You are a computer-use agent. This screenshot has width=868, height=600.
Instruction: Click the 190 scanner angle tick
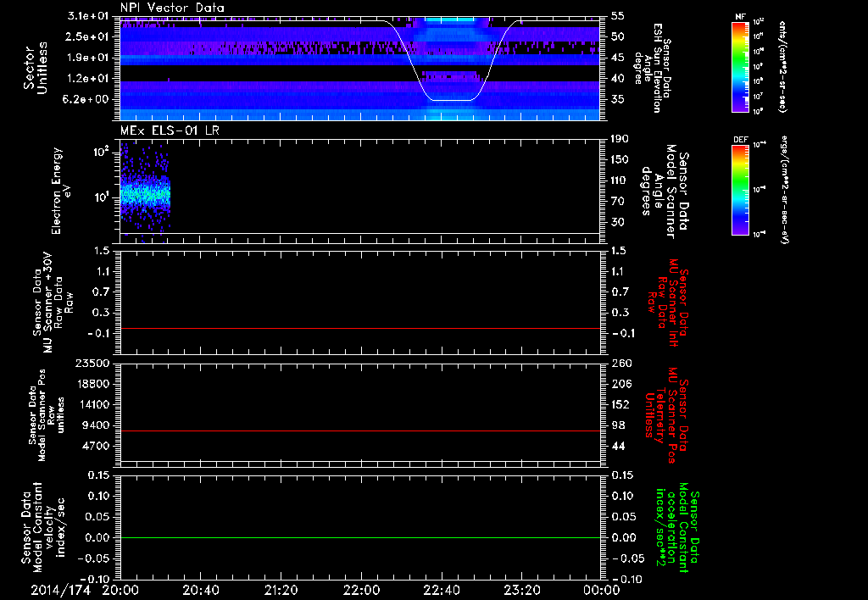pyautogui.click(x=620, y=139)
